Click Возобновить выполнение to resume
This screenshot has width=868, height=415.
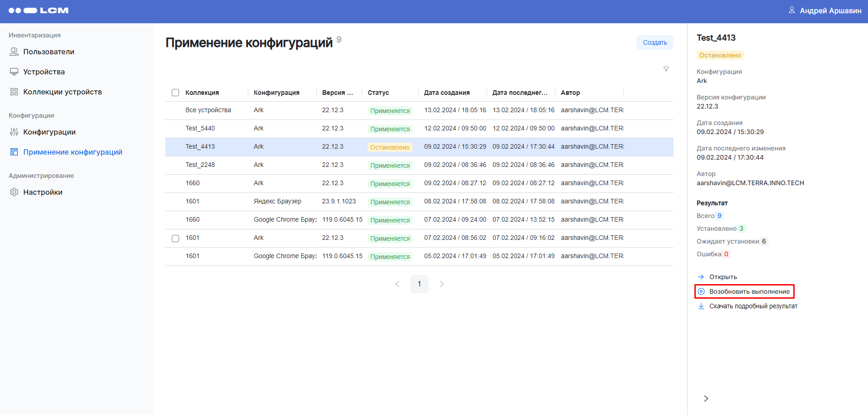(x=749, y=291)
